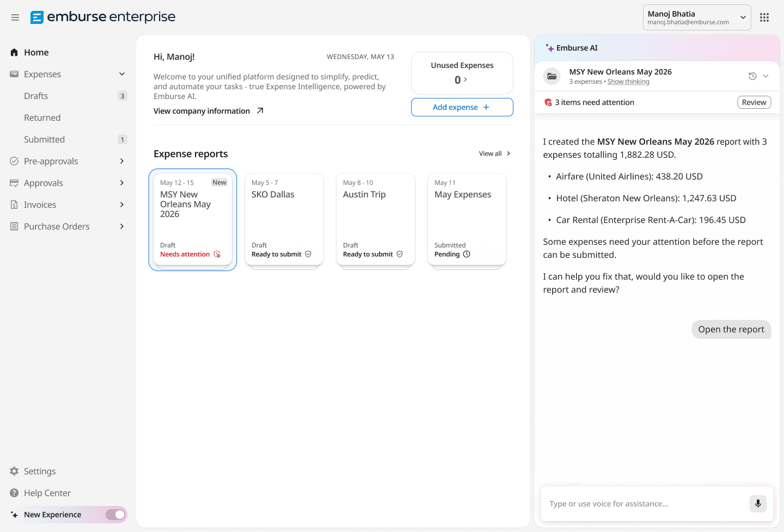Click the Emburse AI sparkle icon

click(550, 48)
